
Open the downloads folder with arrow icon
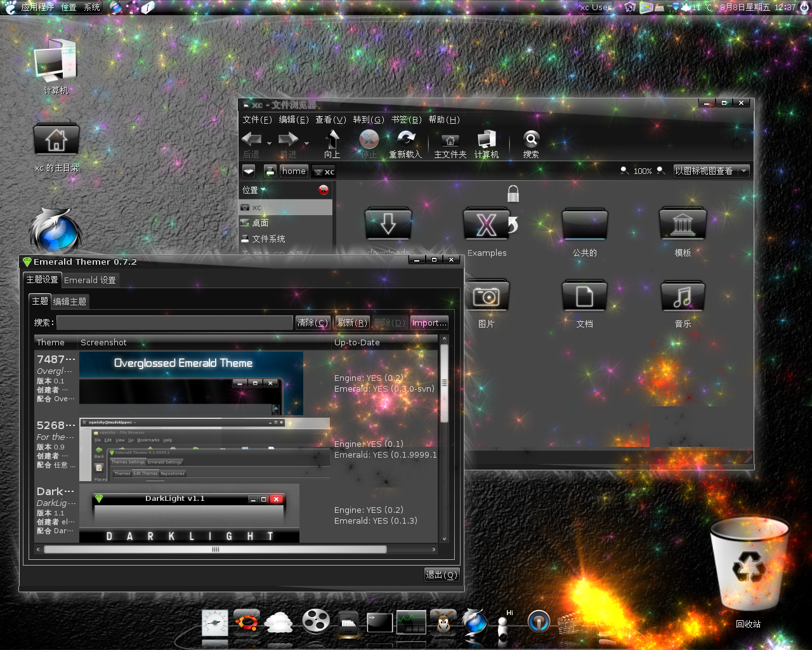[388, 224]
